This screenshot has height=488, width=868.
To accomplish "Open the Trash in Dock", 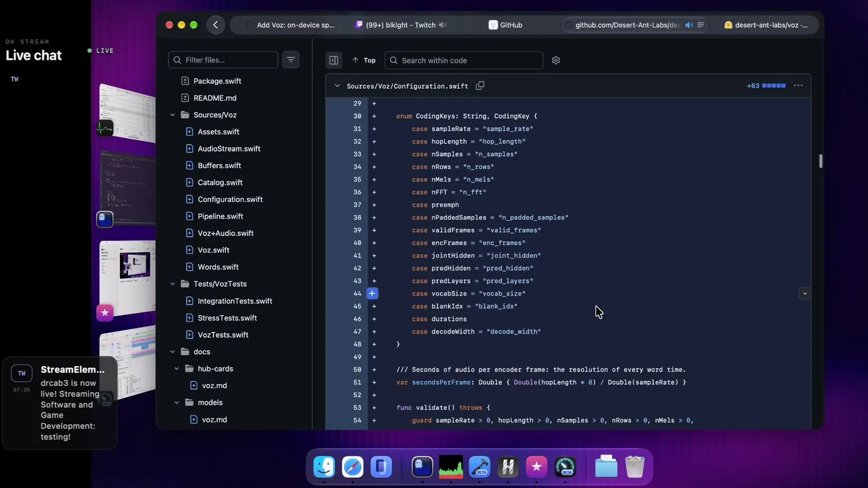I will click(x=635, y=467).
